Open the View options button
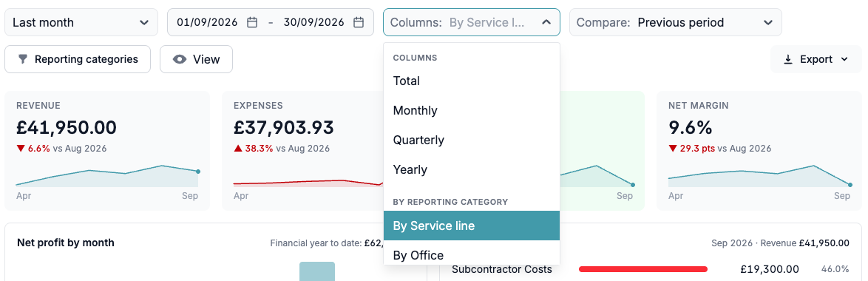868x281 pixels. (x=196, y=59)
